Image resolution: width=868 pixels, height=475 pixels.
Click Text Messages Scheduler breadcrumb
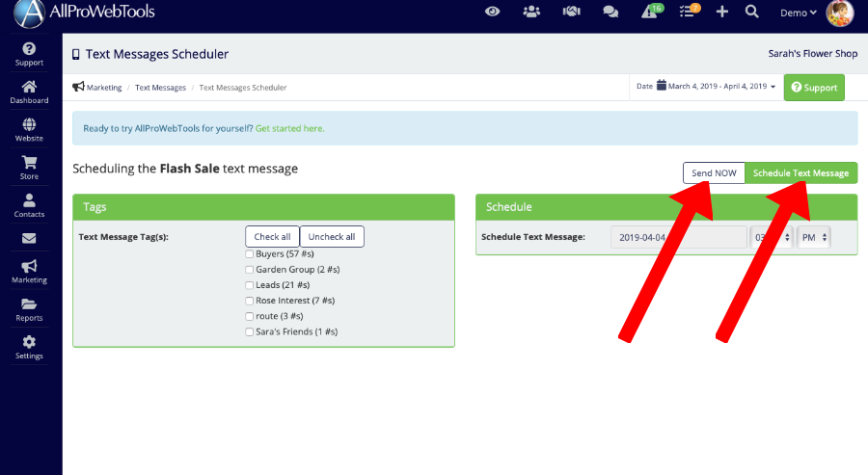pyautogui.click(x=243, y=88)
